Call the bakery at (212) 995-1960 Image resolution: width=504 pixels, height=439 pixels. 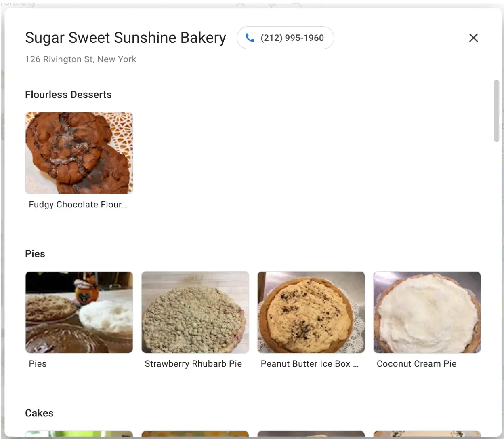[x=285, y=38]
